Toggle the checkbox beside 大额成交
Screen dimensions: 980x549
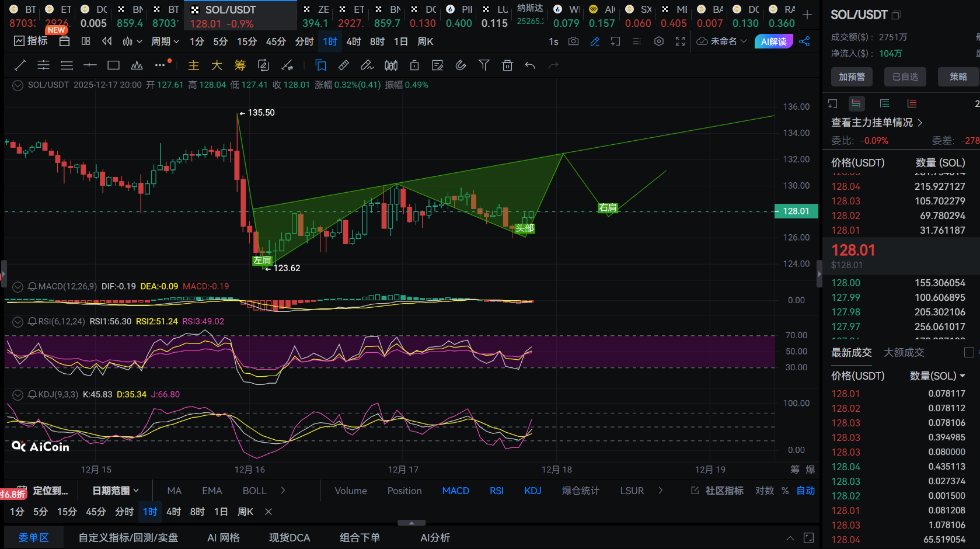969,352
